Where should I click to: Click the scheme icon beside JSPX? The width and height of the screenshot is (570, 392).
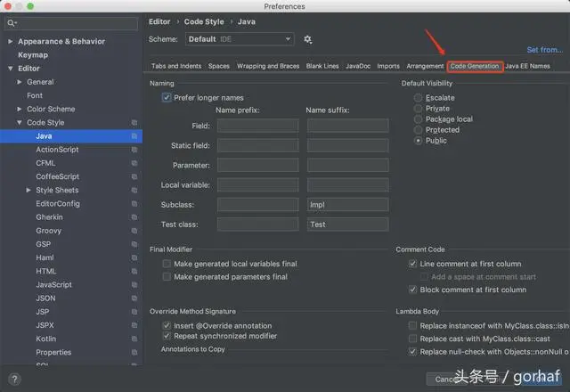(134, 325)
